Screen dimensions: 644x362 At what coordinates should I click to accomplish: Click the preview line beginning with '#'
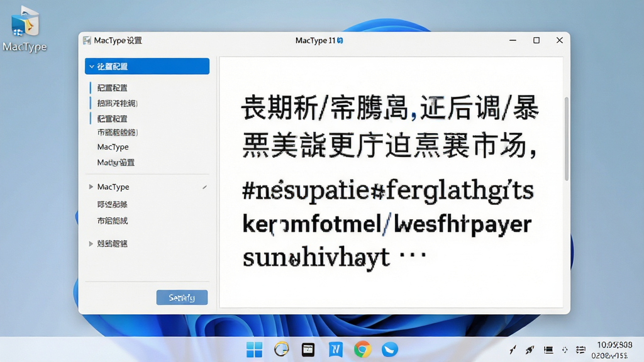click(387, 191)
